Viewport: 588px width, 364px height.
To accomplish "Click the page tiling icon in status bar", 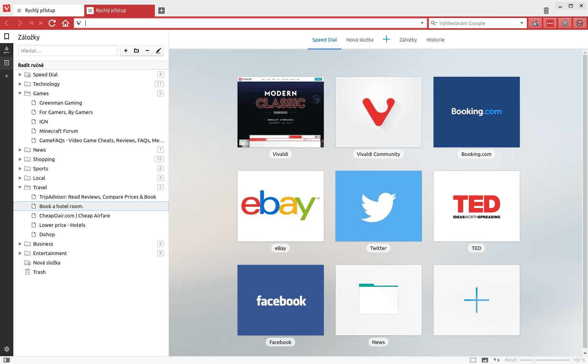I will tap(473, 359).
